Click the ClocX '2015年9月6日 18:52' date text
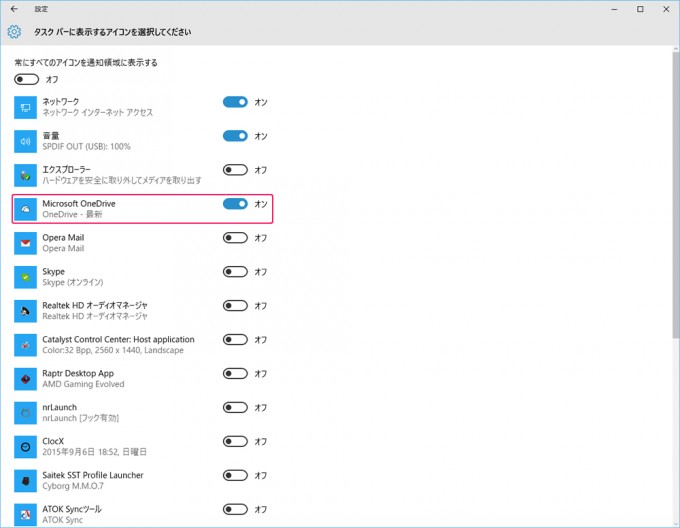The width and height of the screenshot is (680, 528). point(81,452)
